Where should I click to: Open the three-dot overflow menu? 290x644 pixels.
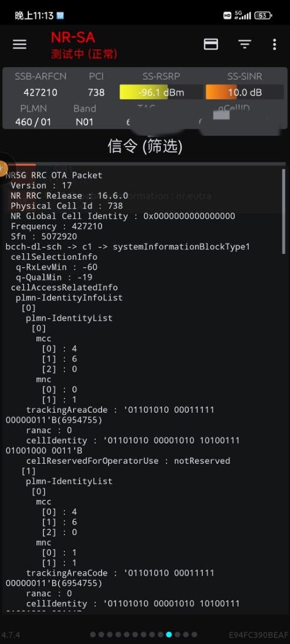(x=274, y=45)
